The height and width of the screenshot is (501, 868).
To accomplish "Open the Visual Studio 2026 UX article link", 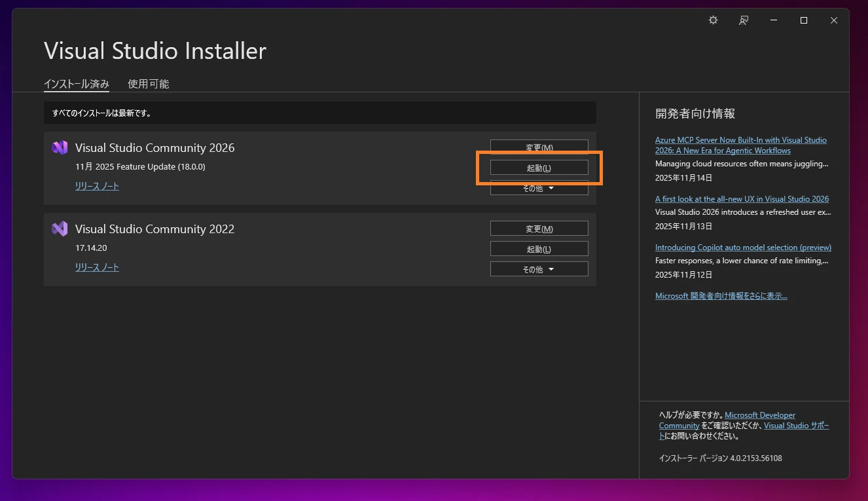I will pos(742,198).
